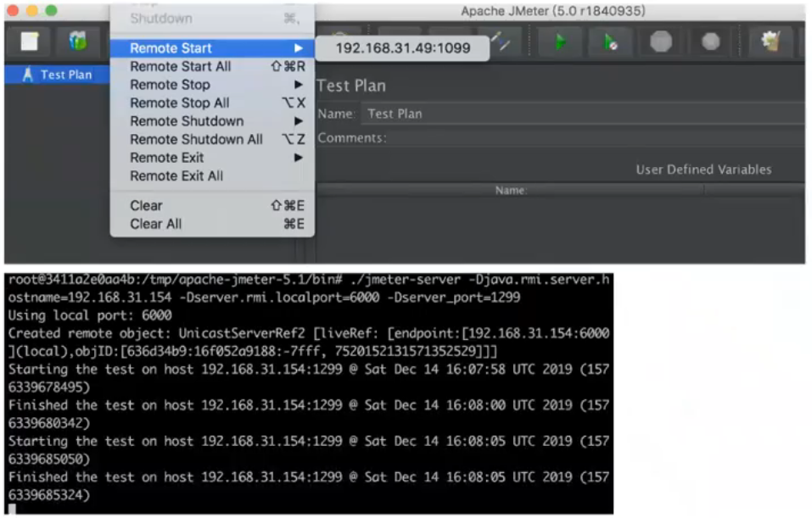Choose Remote Start All
Screen dimensions: 812x518
(x=212, y=66)
